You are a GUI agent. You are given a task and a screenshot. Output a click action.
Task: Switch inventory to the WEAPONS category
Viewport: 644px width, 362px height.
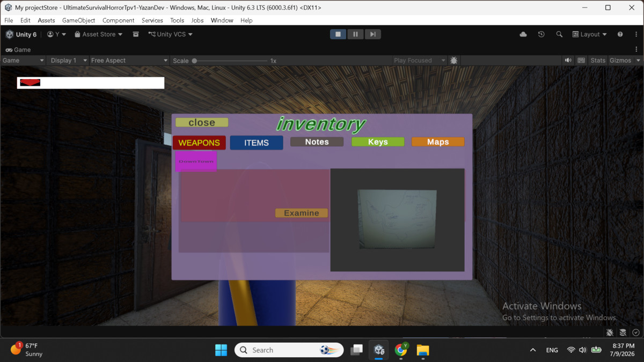point(199,143)
